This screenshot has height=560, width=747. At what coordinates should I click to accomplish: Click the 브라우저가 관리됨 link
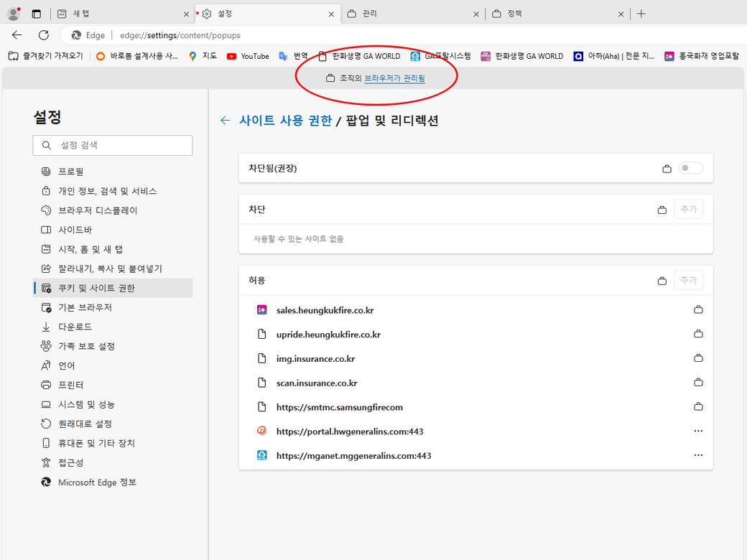pyautogui.click(x=394, y=78)
